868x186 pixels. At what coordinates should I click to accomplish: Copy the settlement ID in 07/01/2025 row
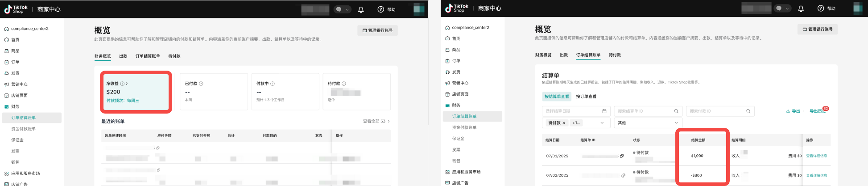pos(622,156)
